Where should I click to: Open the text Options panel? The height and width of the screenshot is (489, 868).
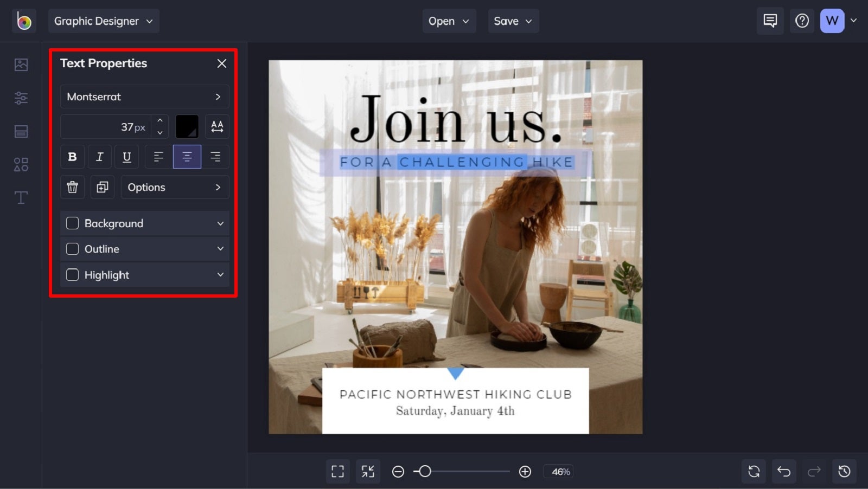(175, 187)
